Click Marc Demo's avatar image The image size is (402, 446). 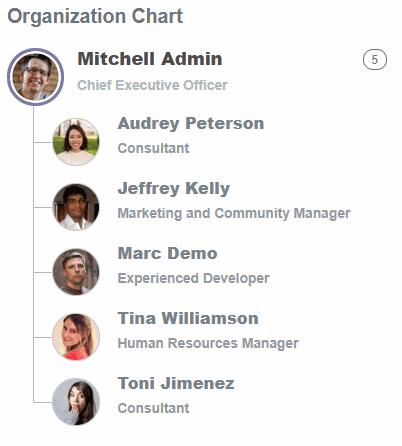tap(76, 272)
